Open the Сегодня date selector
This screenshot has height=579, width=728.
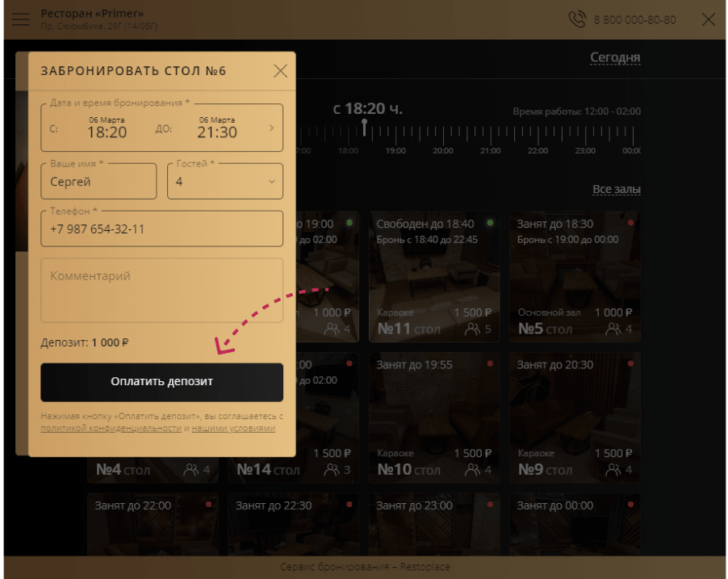615,57
